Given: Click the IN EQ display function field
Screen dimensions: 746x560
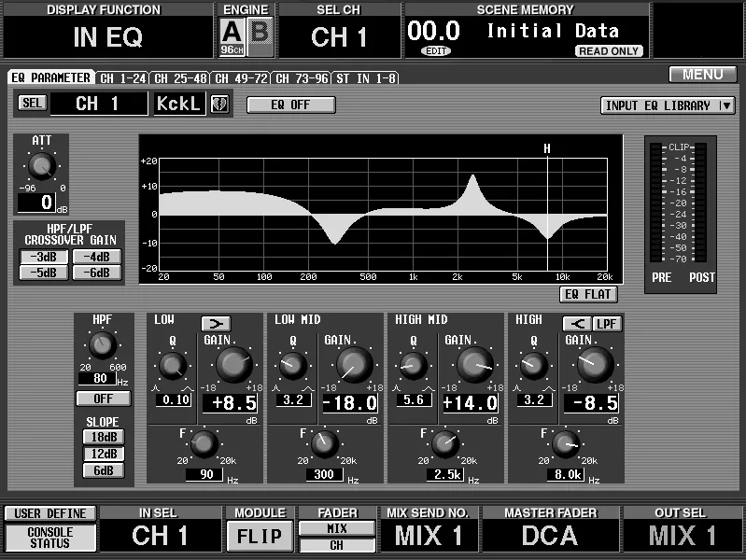Looking at the screenshot, I should coord(108,36).
